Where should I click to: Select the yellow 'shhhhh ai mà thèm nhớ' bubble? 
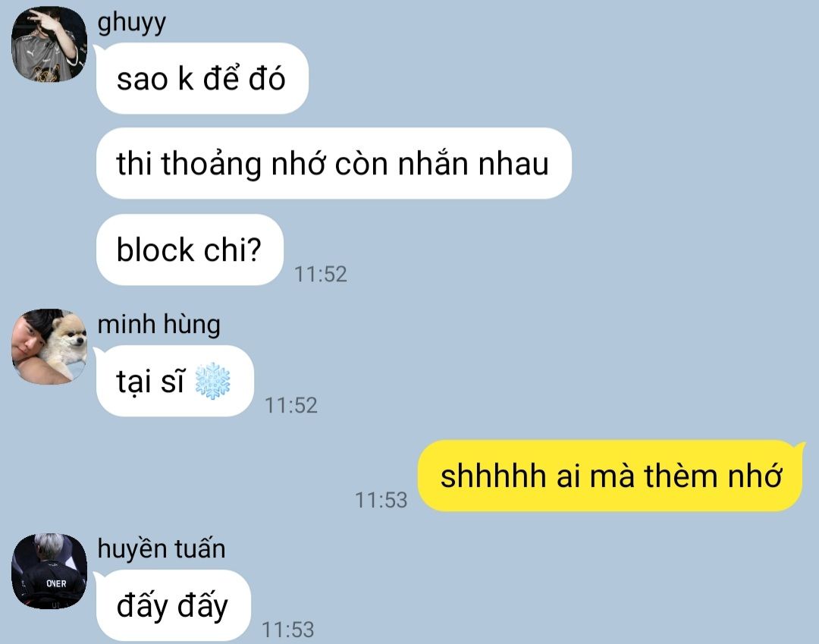pos(610,476)
